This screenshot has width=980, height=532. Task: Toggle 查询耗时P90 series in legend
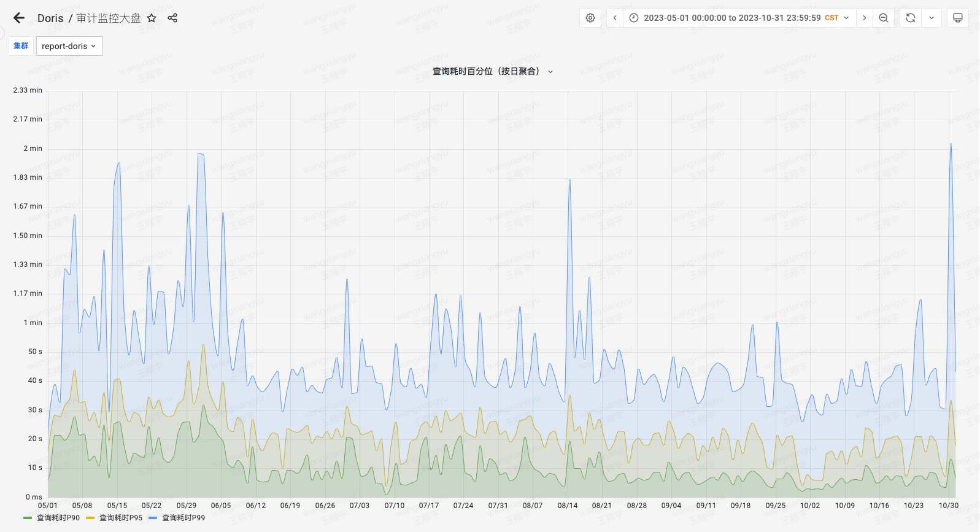point(58,518)
